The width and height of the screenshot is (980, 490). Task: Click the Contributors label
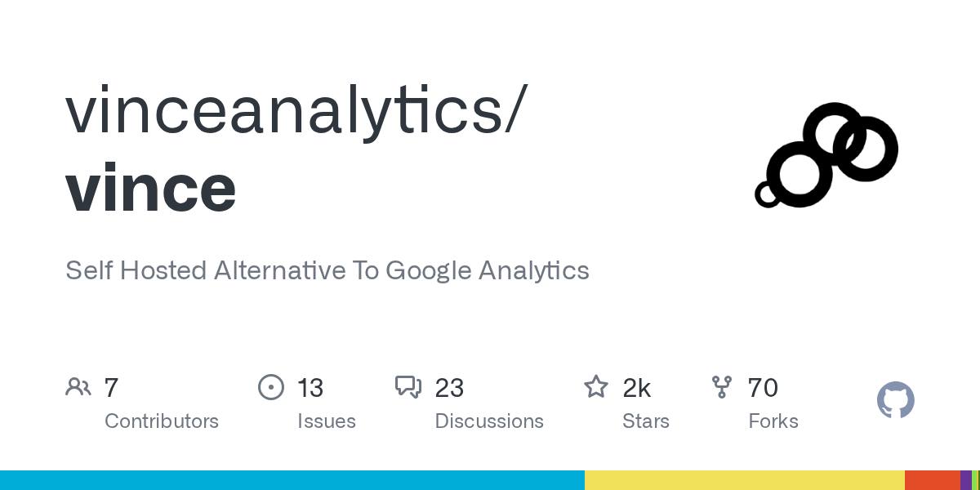[x=162, y=421]
